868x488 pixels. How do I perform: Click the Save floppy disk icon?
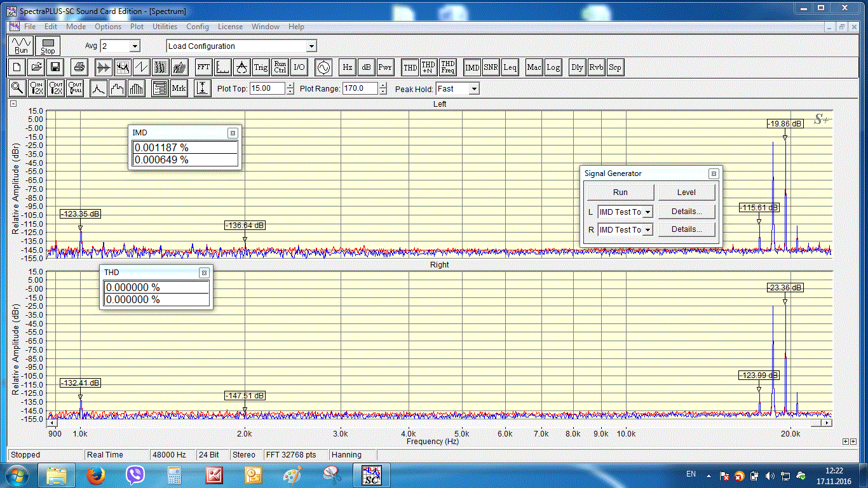click(x=55, y=67)
